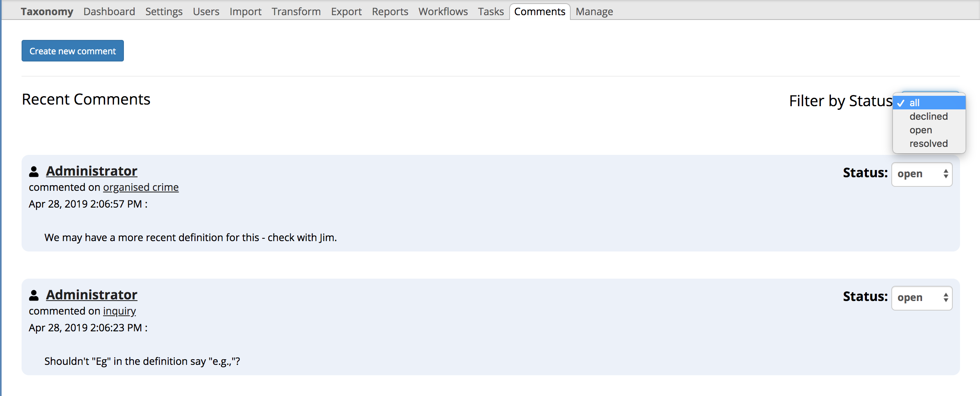
Task: Go to the Settings tab
Action: (164, 12)
